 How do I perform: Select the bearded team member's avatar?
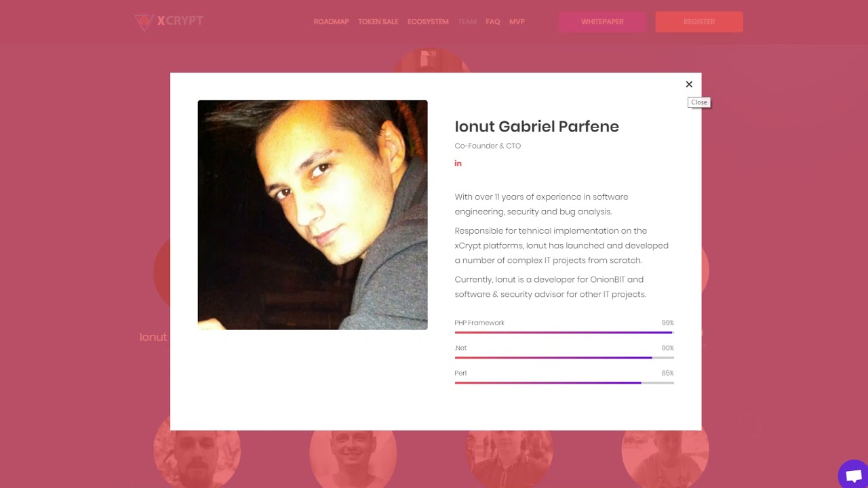point(197,451)
